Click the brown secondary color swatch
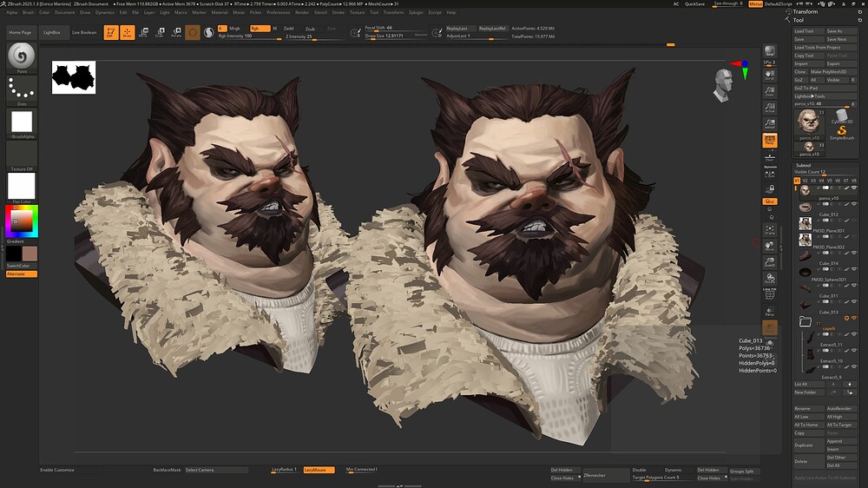868x488 pixels. 30,254
